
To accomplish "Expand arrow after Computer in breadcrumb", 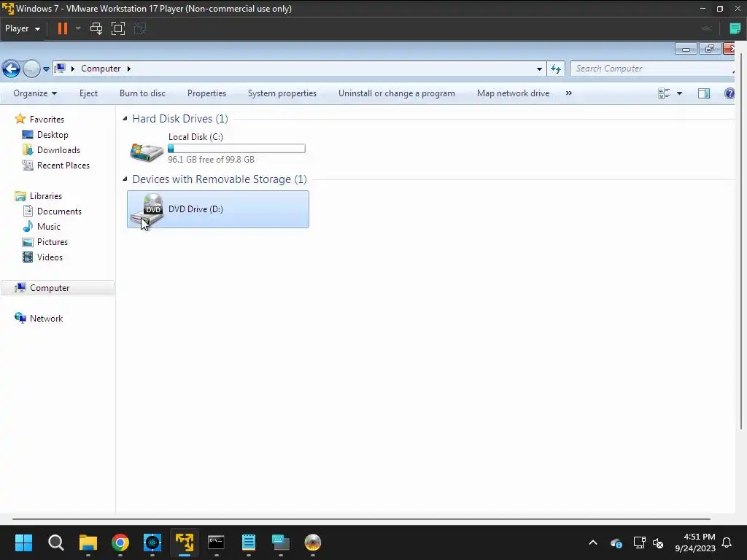I will [x=128, y=69].
